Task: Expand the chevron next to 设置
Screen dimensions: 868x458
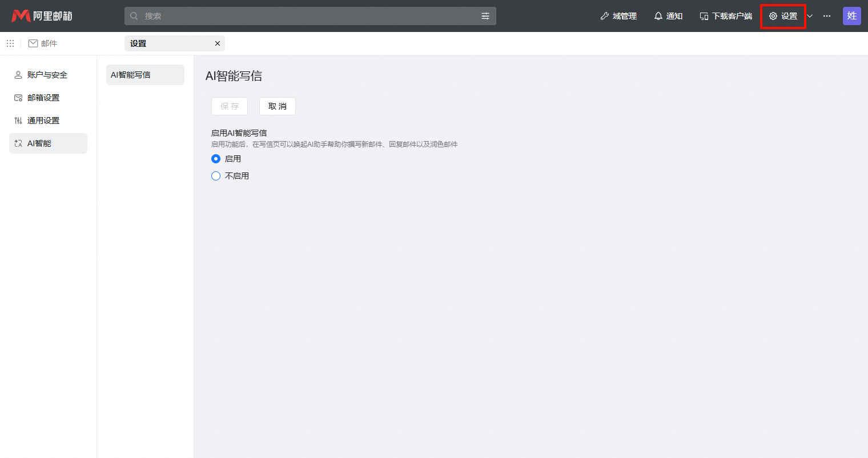Action: 810,16
